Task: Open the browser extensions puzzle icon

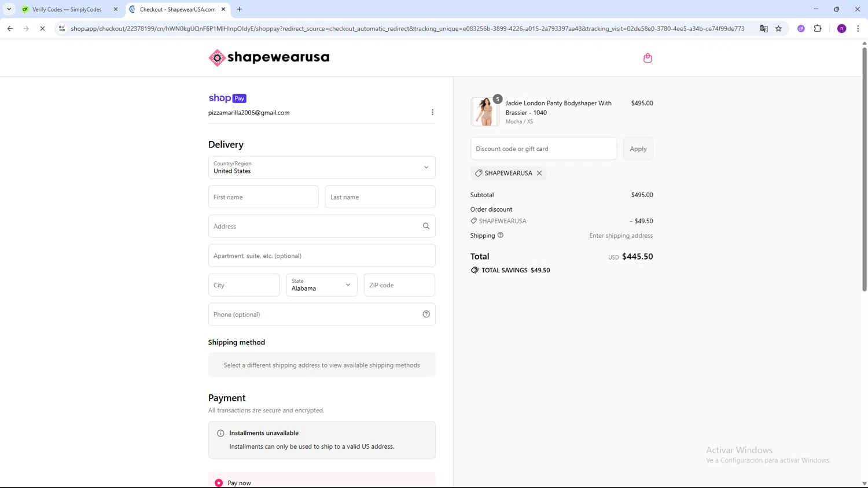Action: (818, 28)
